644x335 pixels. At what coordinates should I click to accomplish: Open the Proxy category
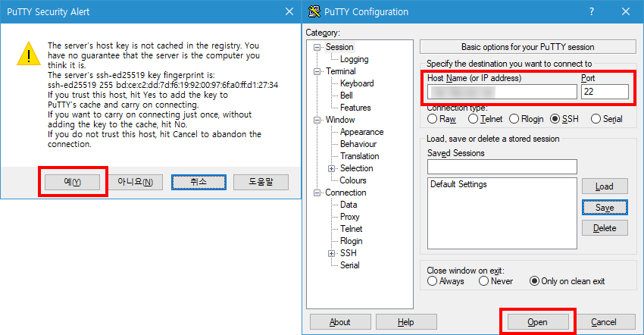tap(349, 217)
